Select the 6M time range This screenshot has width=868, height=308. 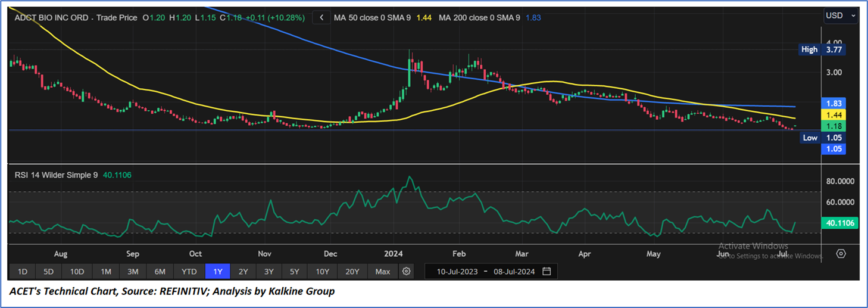[x=160, y=272]
